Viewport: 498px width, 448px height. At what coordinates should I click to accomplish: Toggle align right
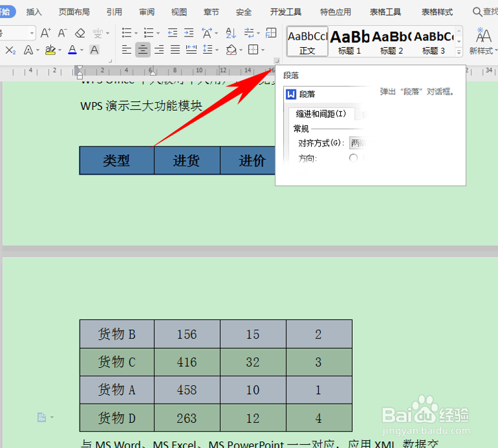point(159,50)
